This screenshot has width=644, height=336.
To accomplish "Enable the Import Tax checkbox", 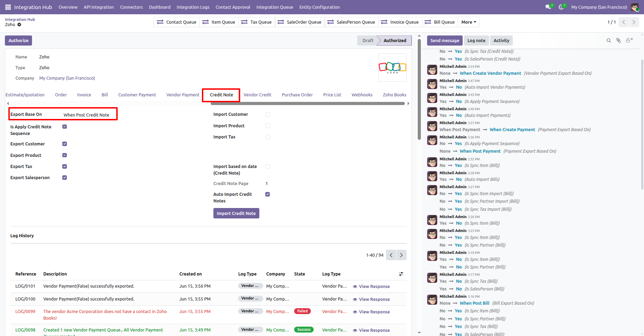I will point(267,137).
